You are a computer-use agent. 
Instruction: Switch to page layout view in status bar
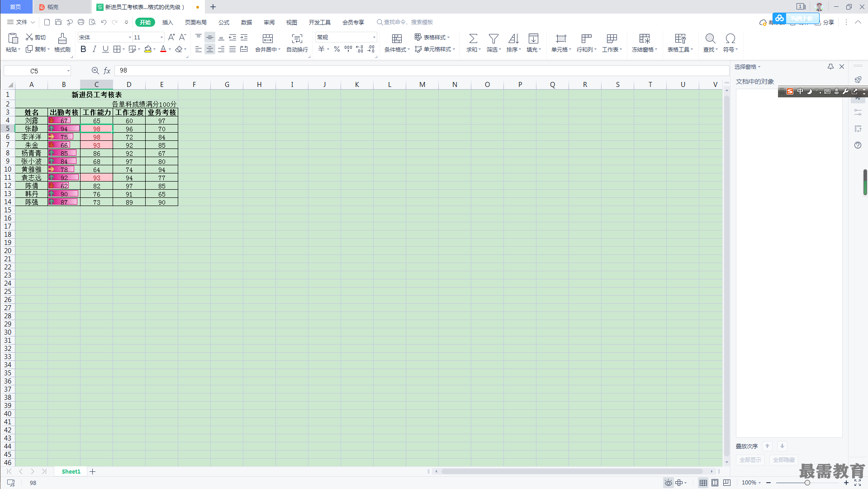click(x=715, y=483)
